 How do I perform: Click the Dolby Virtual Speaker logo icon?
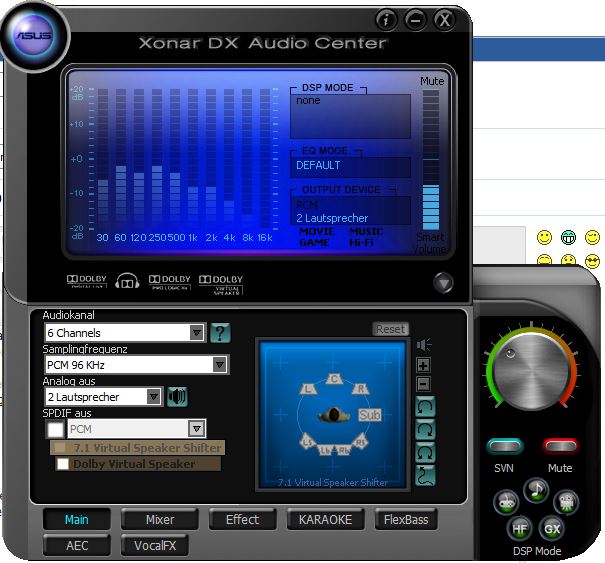click(221, 284)
